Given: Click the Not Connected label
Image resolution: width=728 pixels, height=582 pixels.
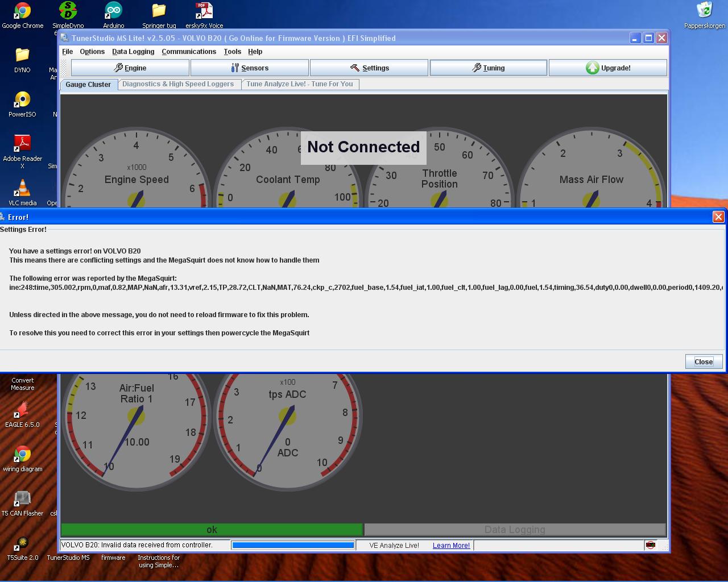Looking at the screenshot, I should [363, 147].
